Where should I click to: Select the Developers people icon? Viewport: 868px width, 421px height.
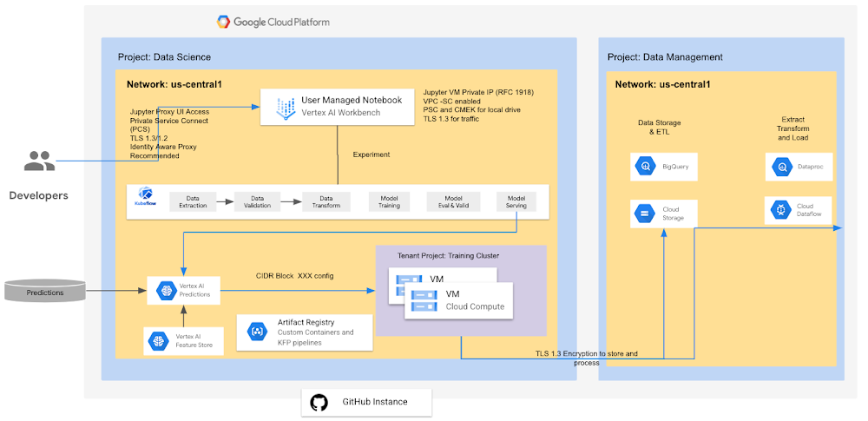point(39,161)
